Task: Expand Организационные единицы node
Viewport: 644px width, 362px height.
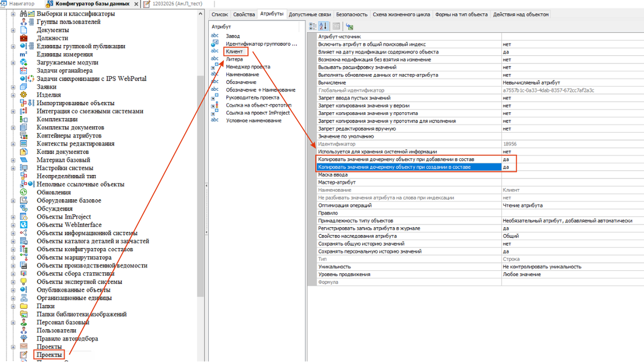Action: tap(13, 298)
